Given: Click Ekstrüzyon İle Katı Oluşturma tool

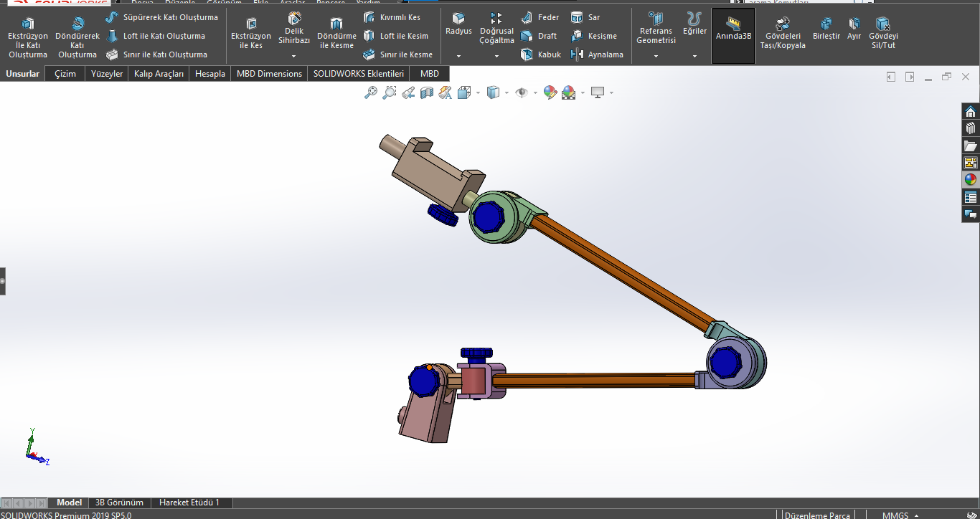Looking at the screenshot, I should pyautogui.click(x=28, y=38).
